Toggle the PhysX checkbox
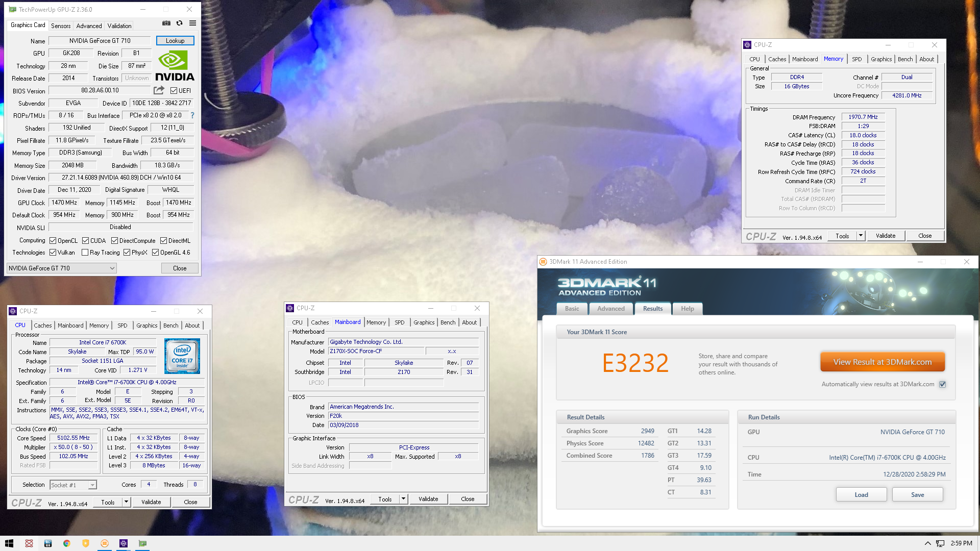The height and width of the screenshot is (551, 980). [127, 253]
